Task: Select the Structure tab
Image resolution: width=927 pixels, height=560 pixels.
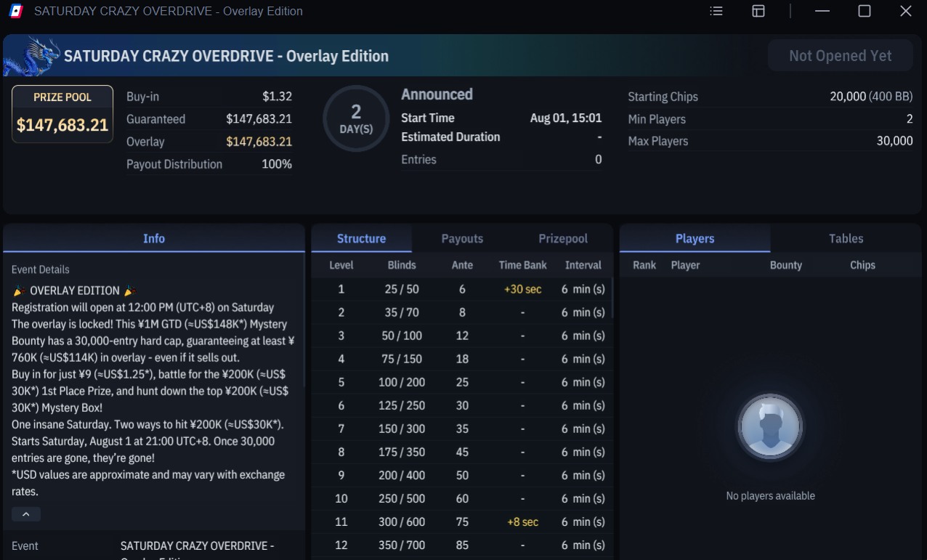Action: click(x=361, y=238)
